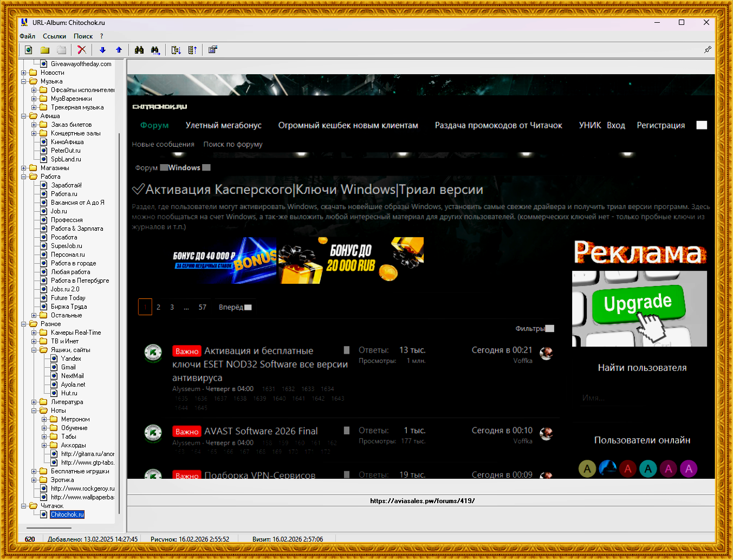Open the ? help menu
The height and width of the screenshot is (560, 733).
101,36
